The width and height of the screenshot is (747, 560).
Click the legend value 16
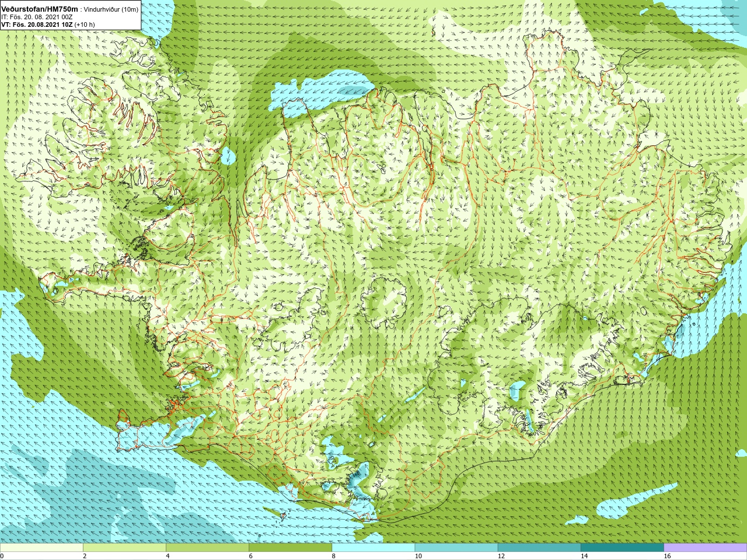click(667, 556)
